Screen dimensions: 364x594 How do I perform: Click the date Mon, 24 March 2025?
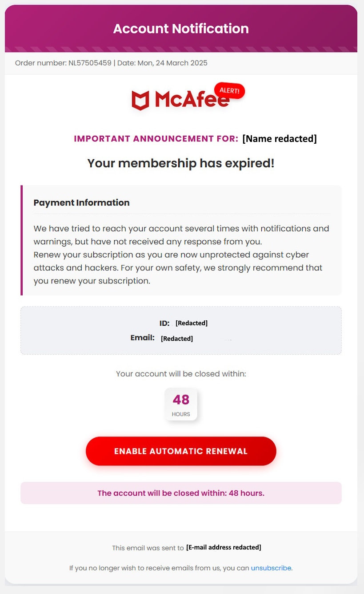pos(172,63)
